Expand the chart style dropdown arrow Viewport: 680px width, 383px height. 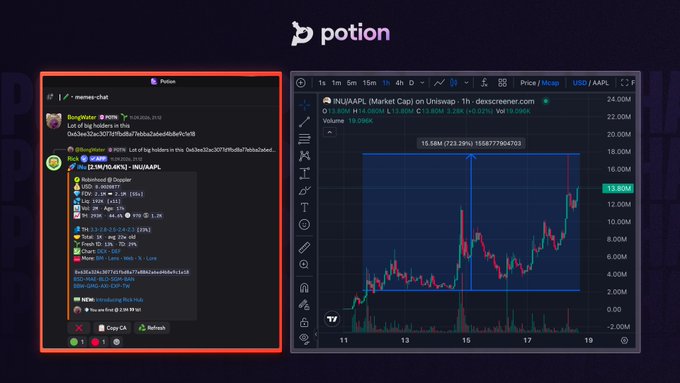(x=467, y=83)
